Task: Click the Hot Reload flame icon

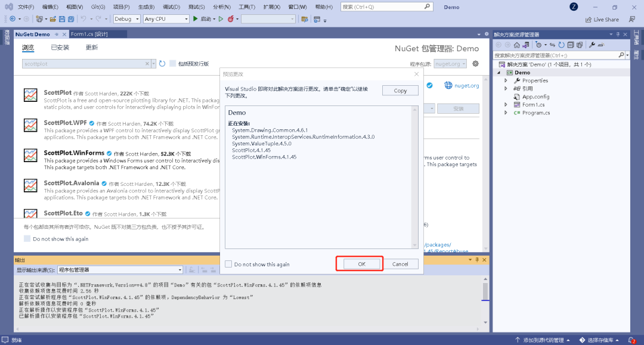Action: (x=230, y=19)
